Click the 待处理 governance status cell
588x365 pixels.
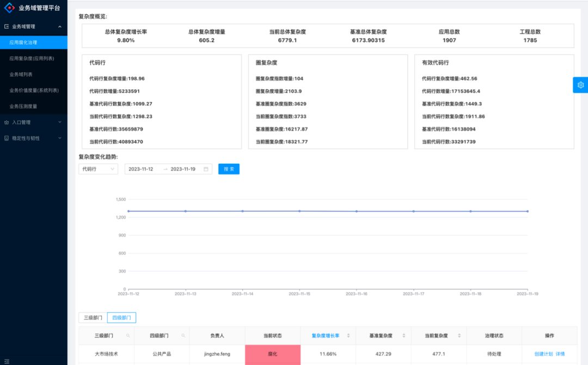[494, 354]
